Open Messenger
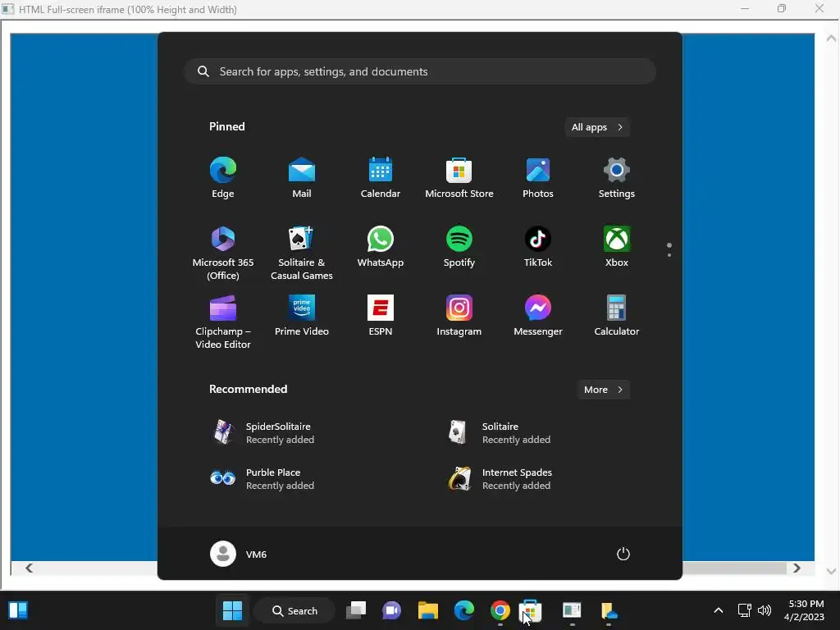This screenshot has height=630, width=840. click(x=538, y=316)
